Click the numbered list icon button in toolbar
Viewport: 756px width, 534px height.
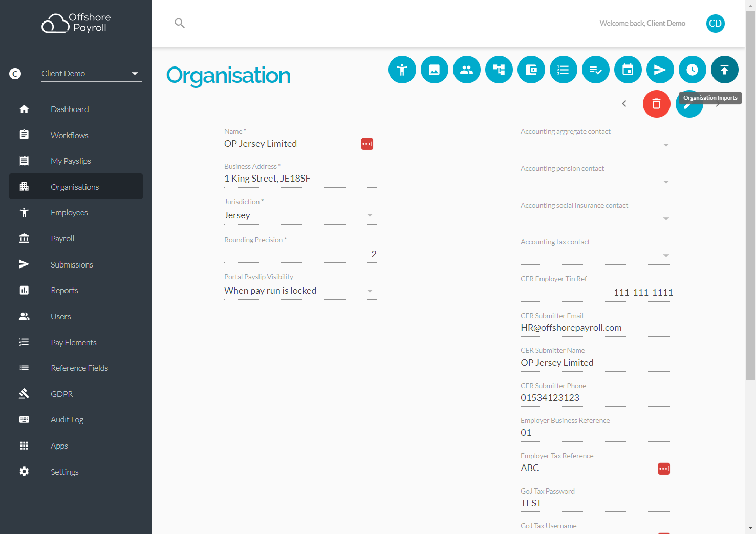click(564, 70)
